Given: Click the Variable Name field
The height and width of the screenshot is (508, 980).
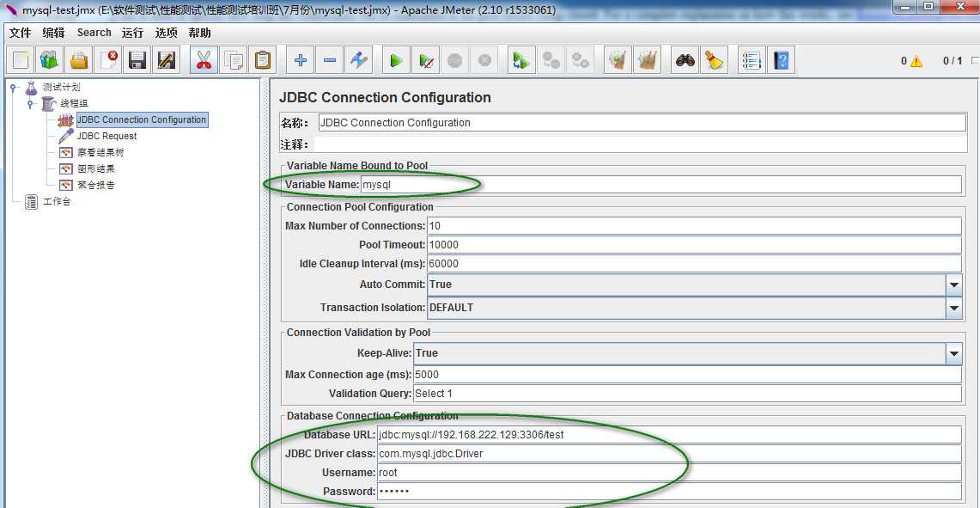Looking at the screenshot, I should point(661,185).
